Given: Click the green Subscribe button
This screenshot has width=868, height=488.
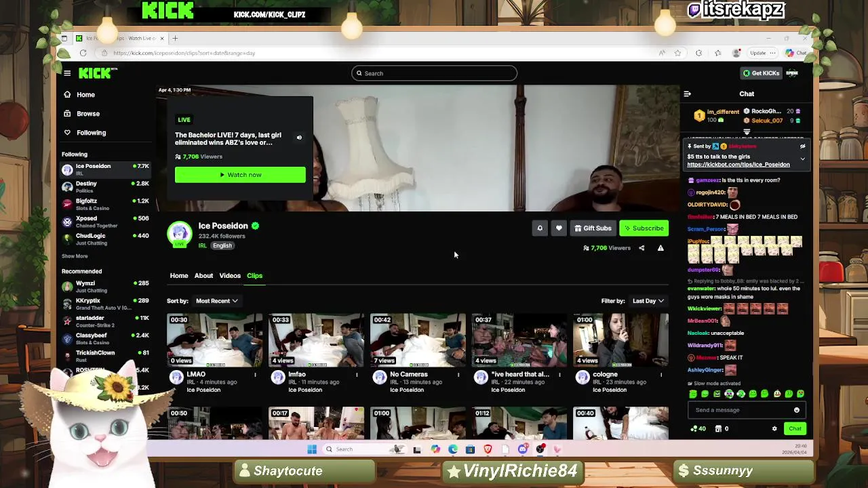Looking at the screenshot, I should point(644,228).
